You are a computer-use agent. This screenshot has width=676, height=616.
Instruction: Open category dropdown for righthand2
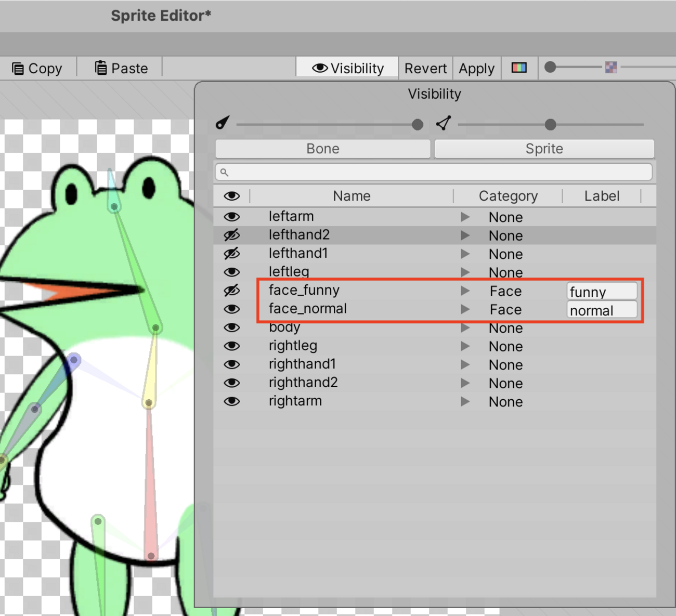(465, 383)
